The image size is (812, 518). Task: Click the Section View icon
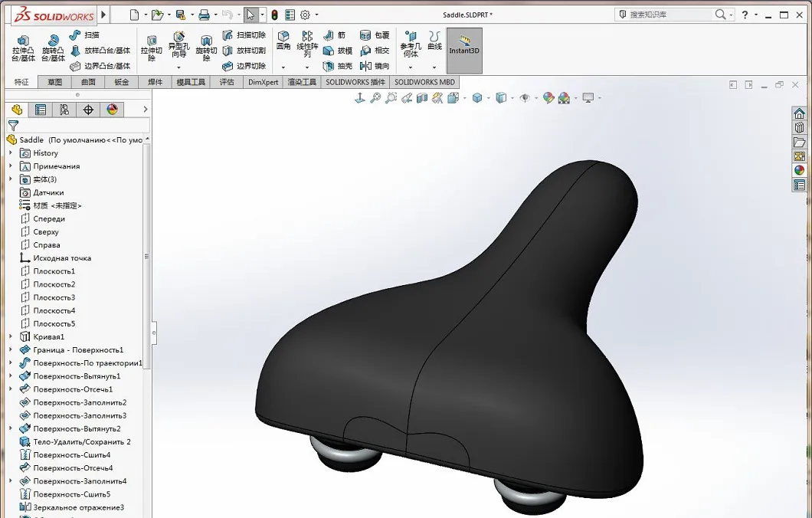coord(422,97)
